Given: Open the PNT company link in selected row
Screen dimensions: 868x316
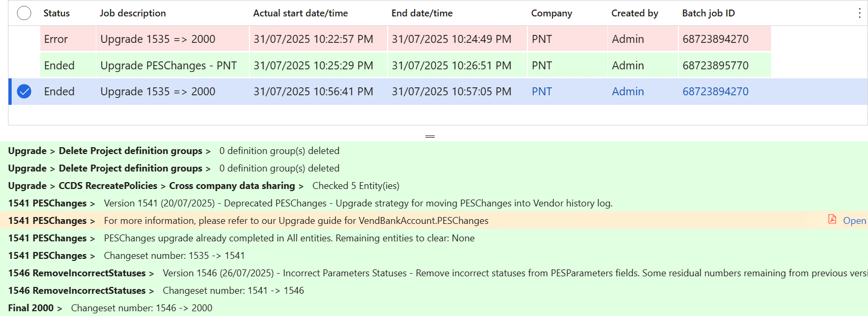Looking at the screenshot, I should coord(542,92).
